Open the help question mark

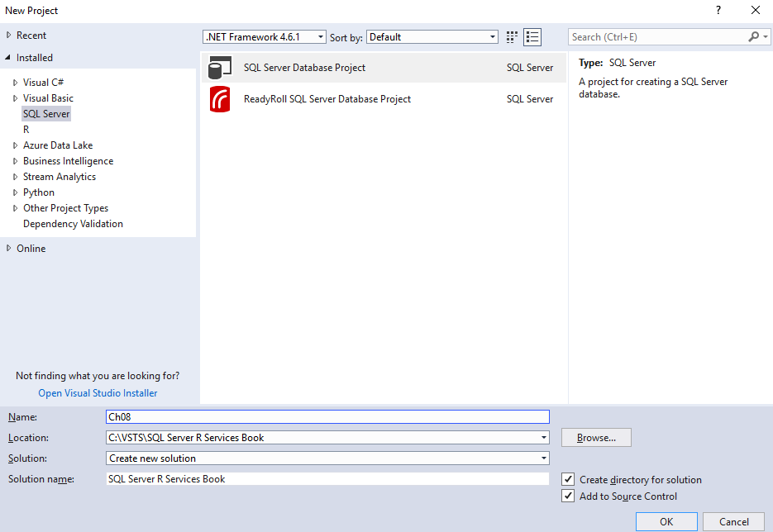coord(718,11)
